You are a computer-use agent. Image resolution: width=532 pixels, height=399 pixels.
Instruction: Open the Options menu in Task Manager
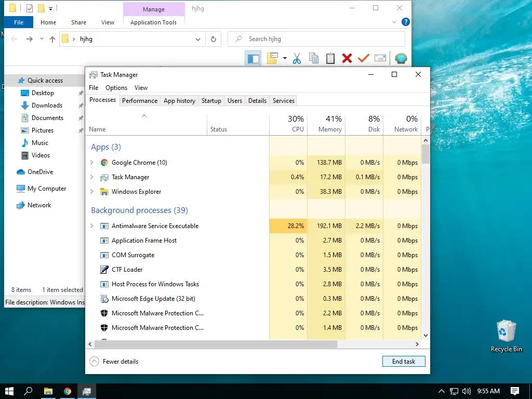(116, 88)
